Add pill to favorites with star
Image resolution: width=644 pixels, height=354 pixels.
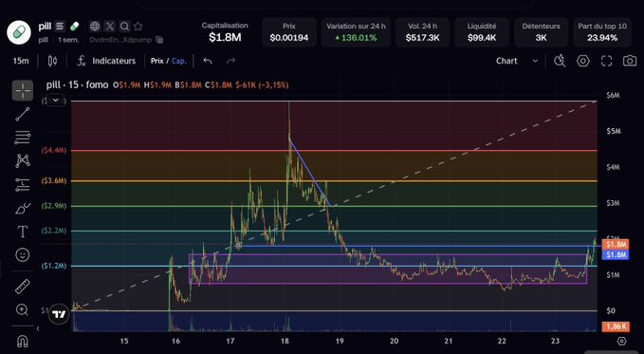pyautogui.click(x=138, y=27)
